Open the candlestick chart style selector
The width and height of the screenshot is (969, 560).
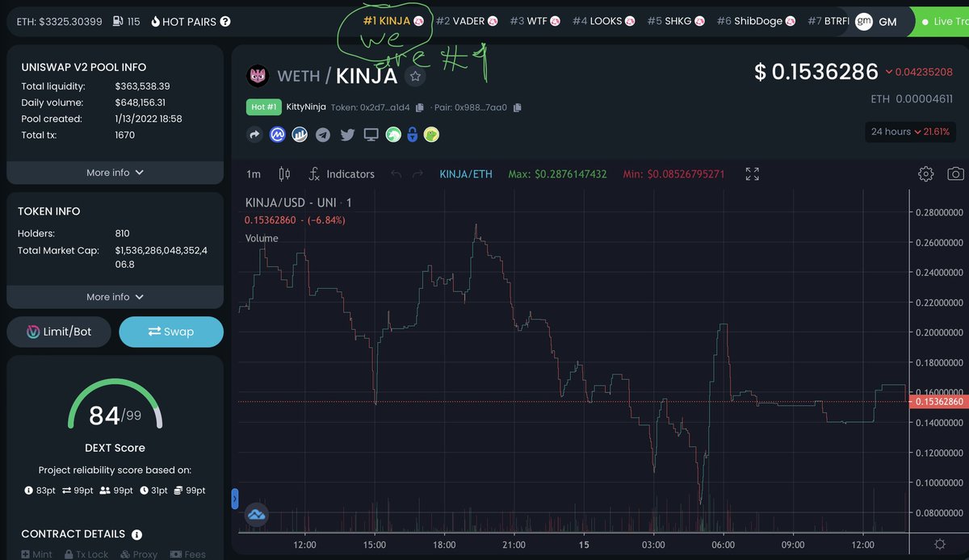(283, 173)
